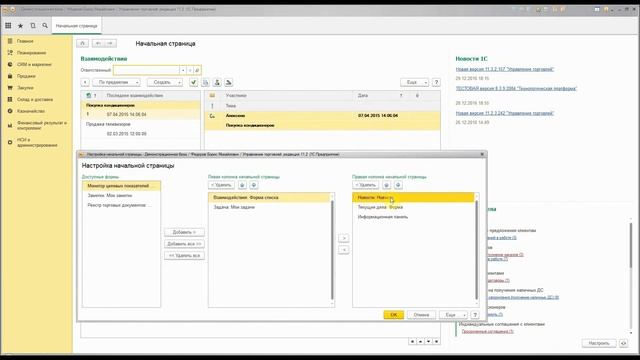Click the person icon in Взаимодействия toolbar
The image size is (640, 360).
[217, 82]
